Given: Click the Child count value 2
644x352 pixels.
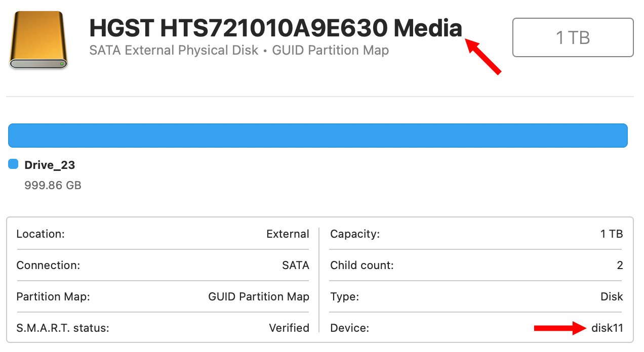Looking at the screenshot, I should tap(620, 266).
